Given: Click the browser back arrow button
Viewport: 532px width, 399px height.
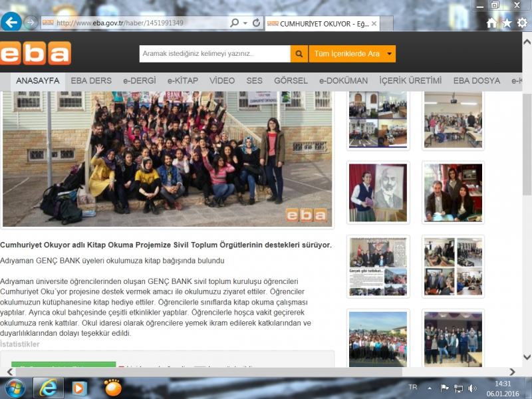Looking at the screenshot, I should [11, 22].
